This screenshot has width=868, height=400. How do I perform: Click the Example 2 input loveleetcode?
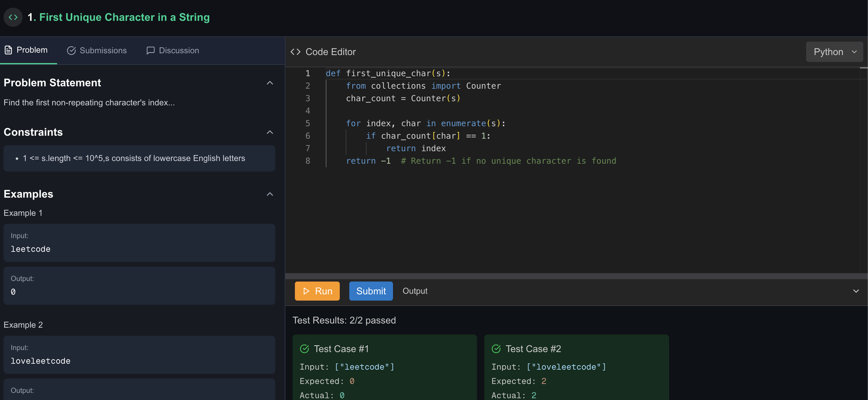click(x=40, y=361)
